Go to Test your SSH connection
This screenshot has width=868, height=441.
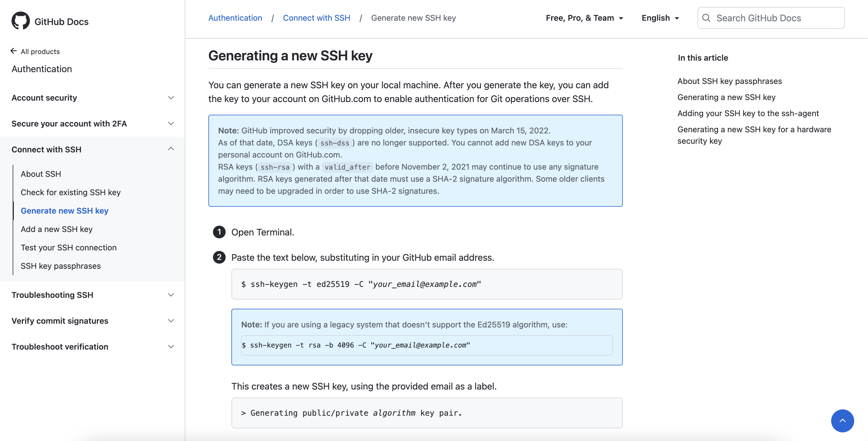[x=68, y=248]
